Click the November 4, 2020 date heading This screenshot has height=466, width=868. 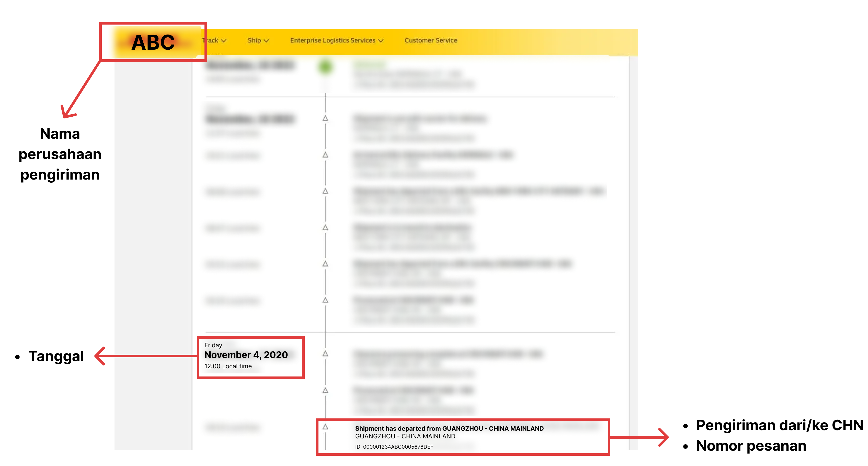pyautogui.click(x=246, y=355)
